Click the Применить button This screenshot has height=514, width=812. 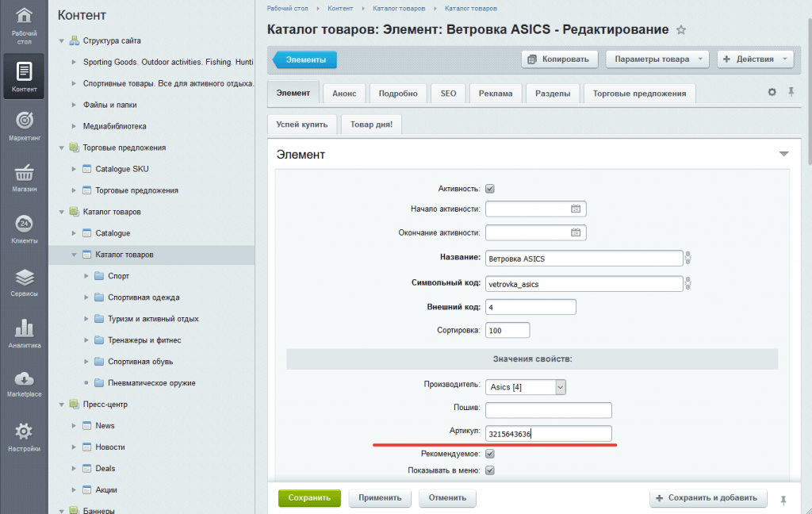pyautogui.click(x=380, y=498)
